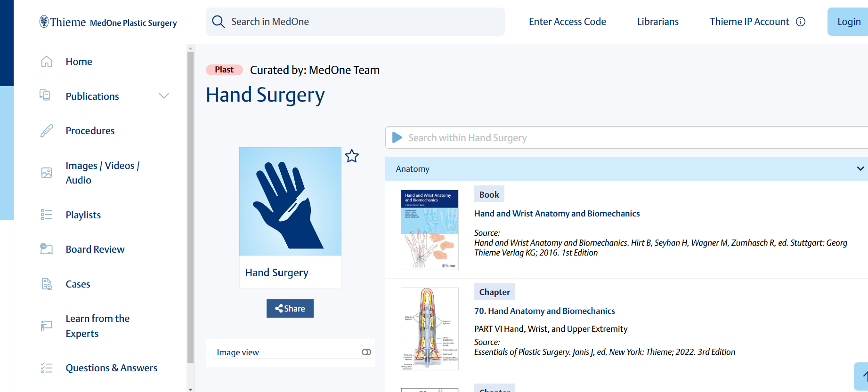Click the Share button
The height and width of the screenshot is (392, 868).
tap(290, 309)
